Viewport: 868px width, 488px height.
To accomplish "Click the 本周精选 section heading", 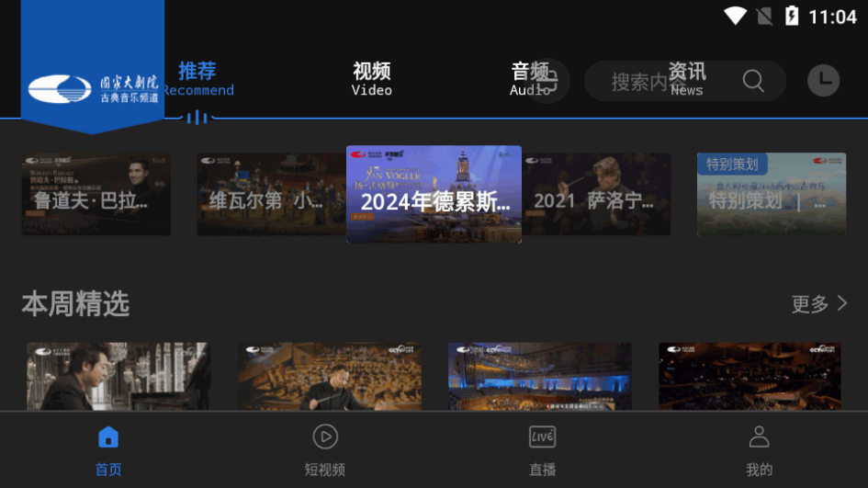I will click(75, 304).
